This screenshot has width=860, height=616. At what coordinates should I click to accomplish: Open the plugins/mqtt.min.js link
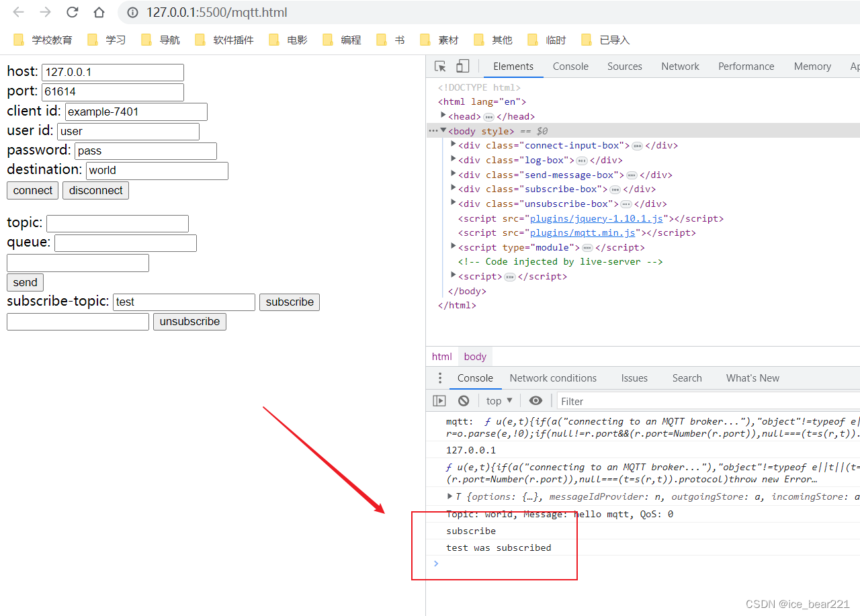583,232
